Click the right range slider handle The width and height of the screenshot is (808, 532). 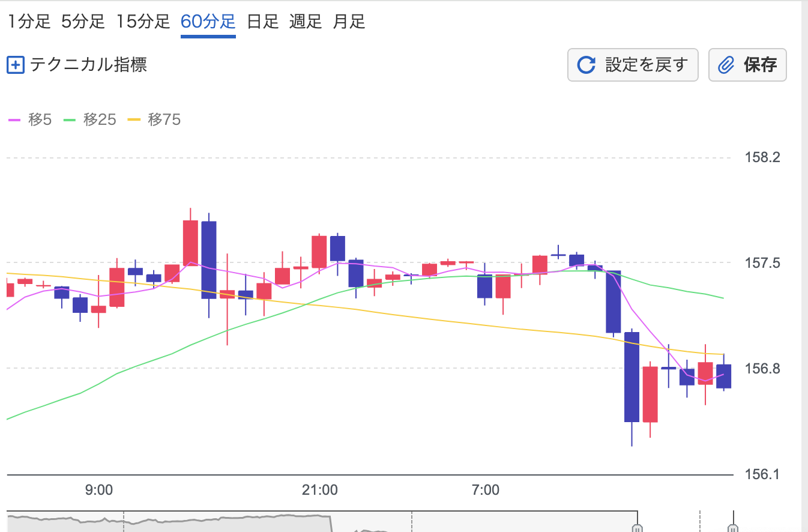coord(733,528)
